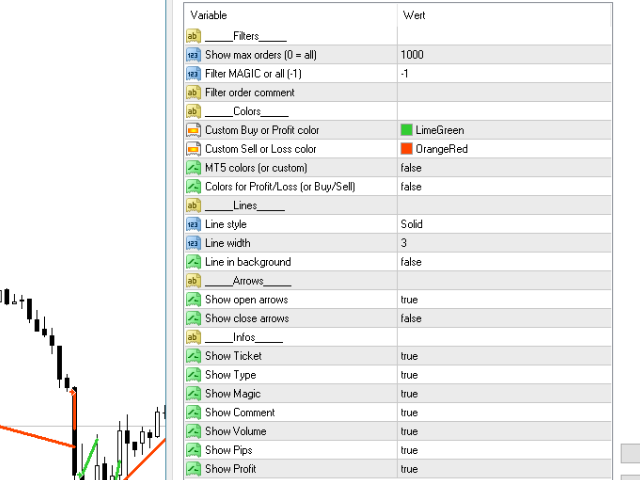
Task: Open Show Ticket true value
Action: [x=504, y=356]
